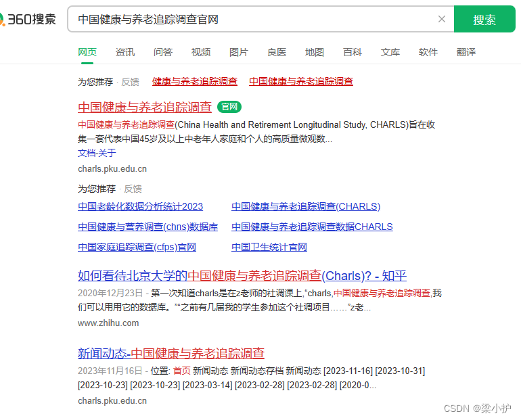
Task: Open 中国健康与养老追踪调查数据CHARLS suggestion
Action: [312, 227]
